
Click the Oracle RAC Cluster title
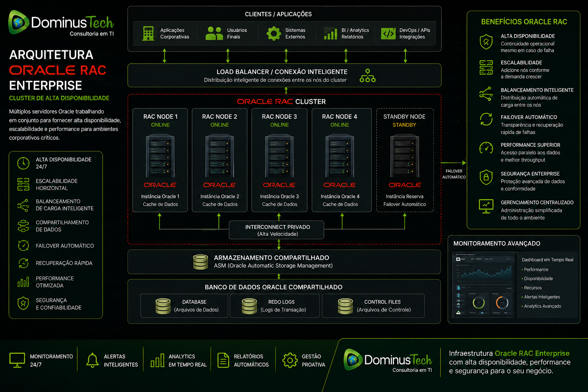tap(281, 101)
